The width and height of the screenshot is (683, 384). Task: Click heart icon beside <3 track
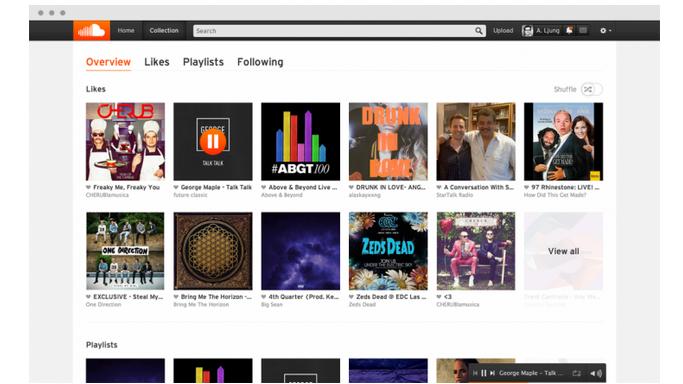coord(439,297)
